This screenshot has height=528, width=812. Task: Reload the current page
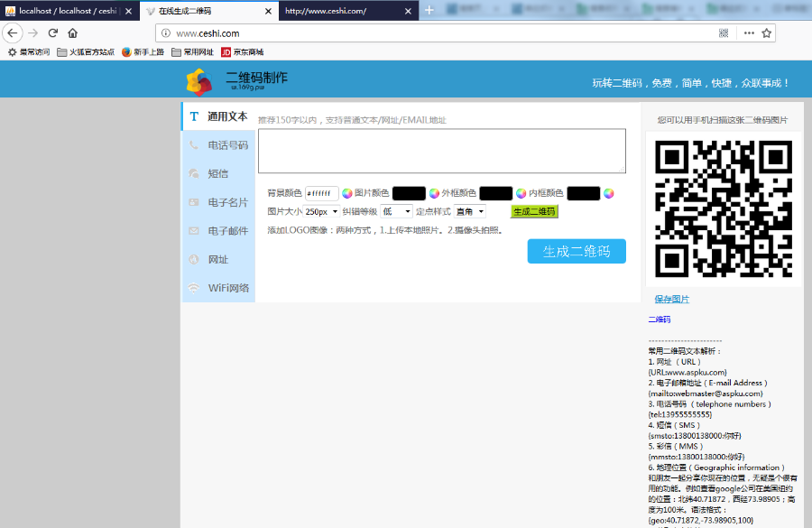[53, 33]
